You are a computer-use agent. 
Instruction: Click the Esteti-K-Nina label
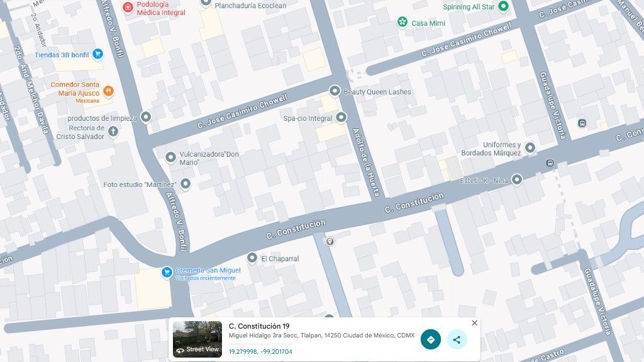click(x=484, y=181)
